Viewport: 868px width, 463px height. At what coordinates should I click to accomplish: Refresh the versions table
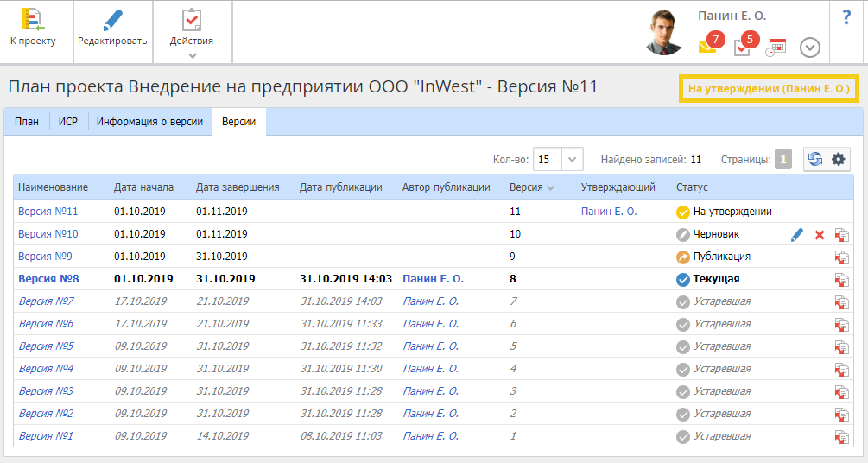coord(814,159)
